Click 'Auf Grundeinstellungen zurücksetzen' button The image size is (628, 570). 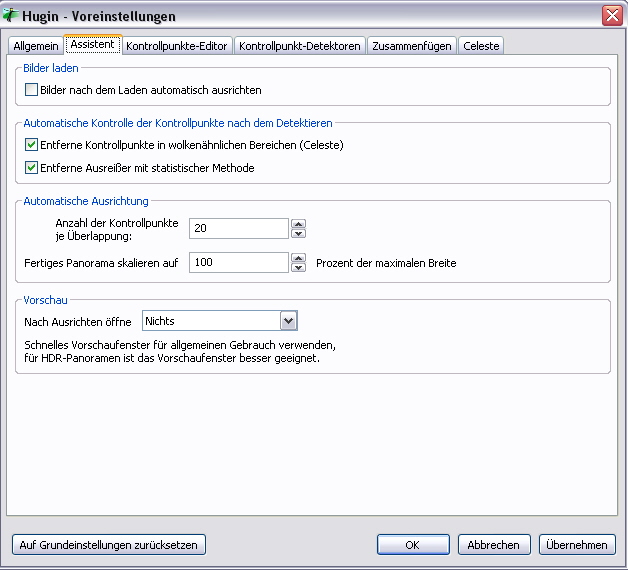[109, 545]
